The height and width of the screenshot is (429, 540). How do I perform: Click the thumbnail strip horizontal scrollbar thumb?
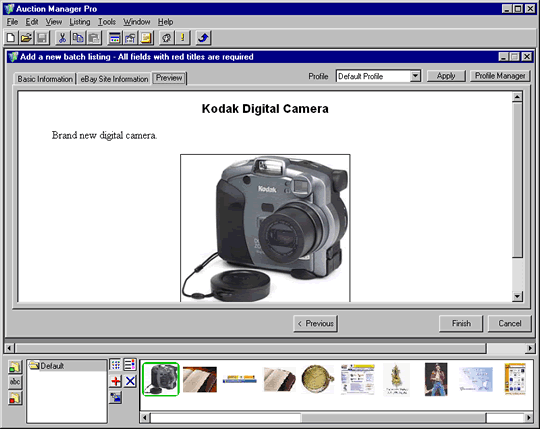(x=394, y=418)
